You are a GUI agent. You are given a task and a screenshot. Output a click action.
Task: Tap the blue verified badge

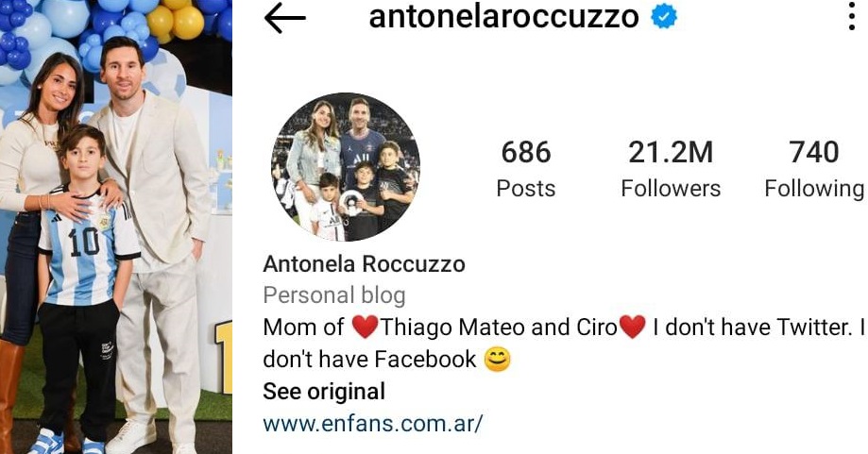[663, 17]
